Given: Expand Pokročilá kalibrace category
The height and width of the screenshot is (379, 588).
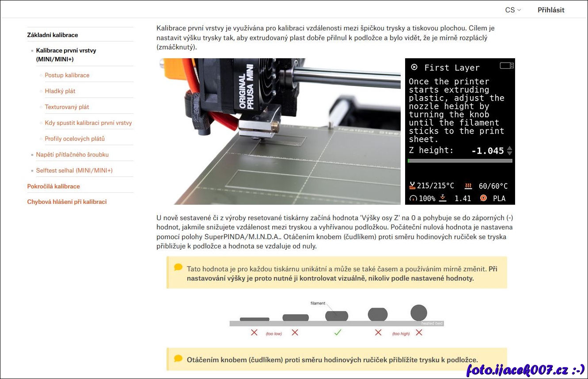Looking at the screenshot, I should click(x=53, y=186).
